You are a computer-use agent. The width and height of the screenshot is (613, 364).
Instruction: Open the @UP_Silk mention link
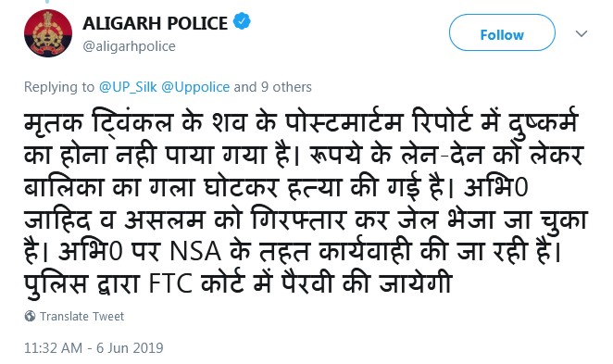(128, 87)
